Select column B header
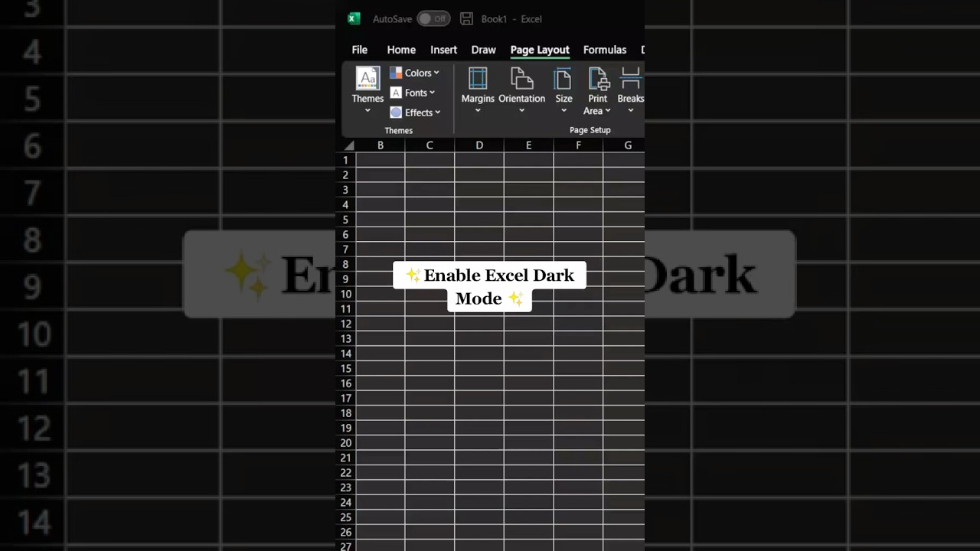This screenshot has height=551, width=980. pos(381,145)
